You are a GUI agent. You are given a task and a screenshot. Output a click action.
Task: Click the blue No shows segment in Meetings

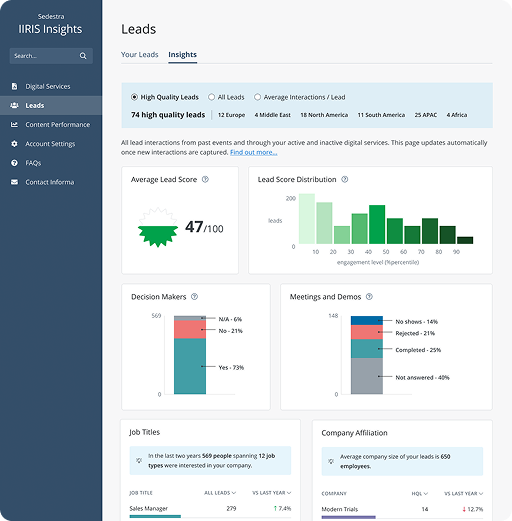pyautogui.click(x=367, y=320)
